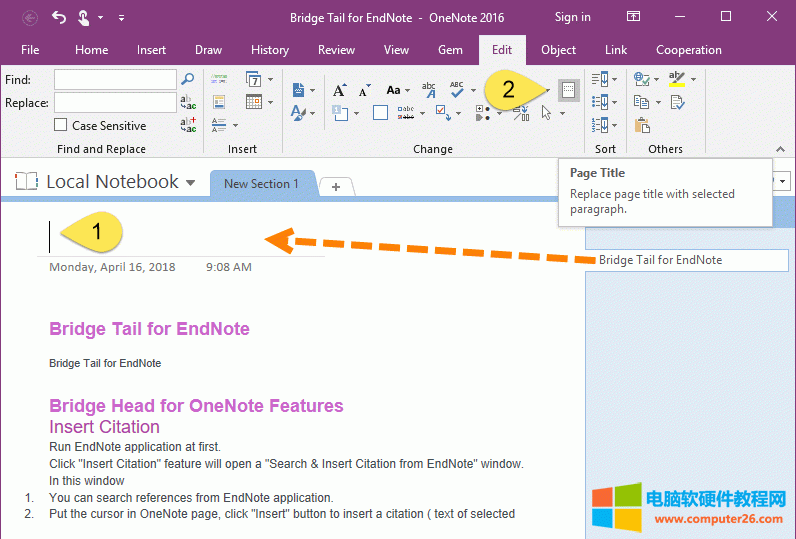Click the Replace All icon
The width and height of the screenshot is (796, 539).
[x=188, y=125]
